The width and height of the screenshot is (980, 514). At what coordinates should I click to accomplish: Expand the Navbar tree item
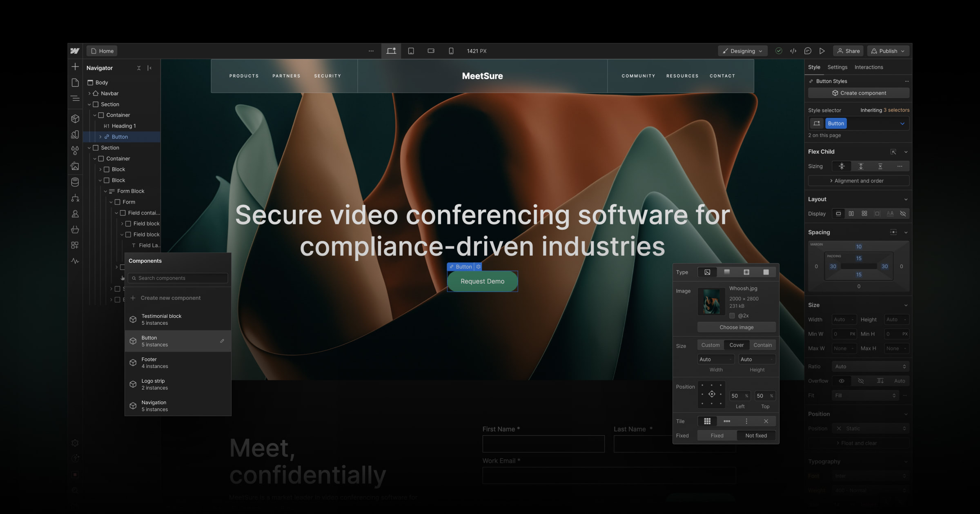pyautogui.click(x=90, y=93)
